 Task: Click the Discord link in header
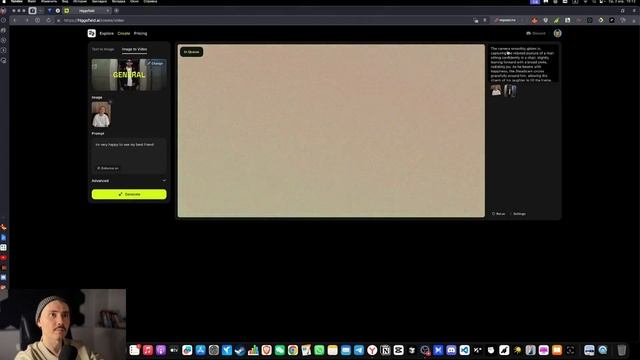click(536, 33)
